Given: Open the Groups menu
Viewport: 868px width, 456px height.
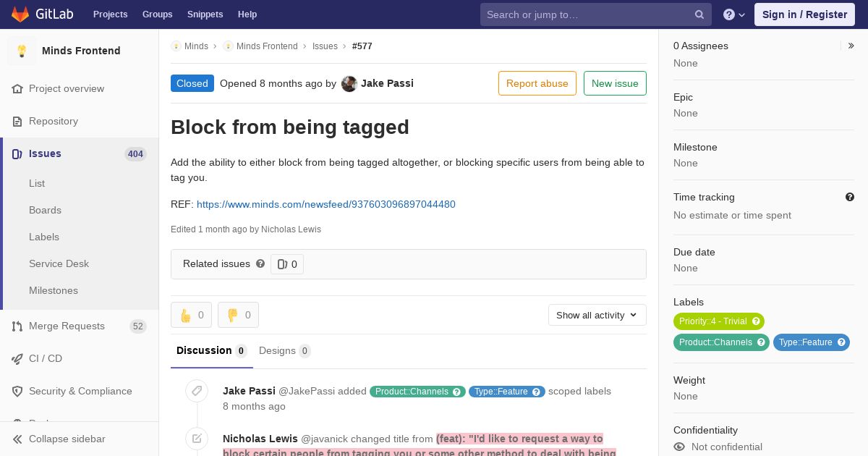Looking at the screenshot, I should pos(158,14).
